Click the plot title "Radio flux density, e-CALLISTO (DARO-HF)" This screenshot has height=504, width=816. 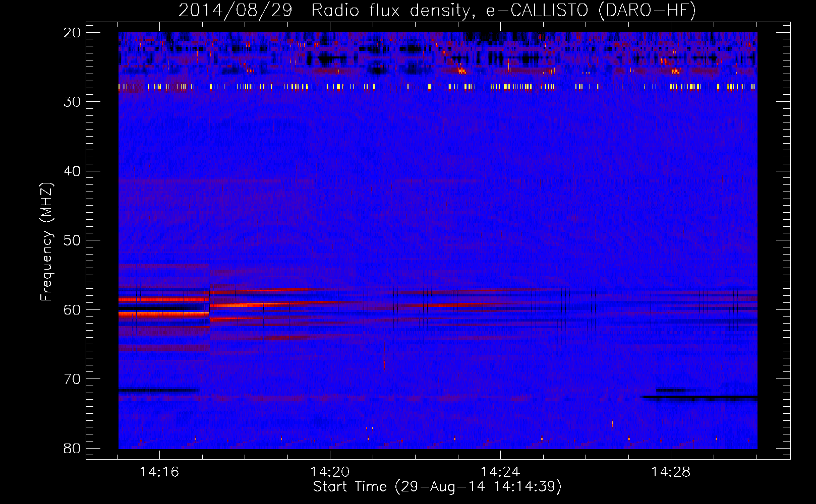pyautogui.click(x=503, y=11)
